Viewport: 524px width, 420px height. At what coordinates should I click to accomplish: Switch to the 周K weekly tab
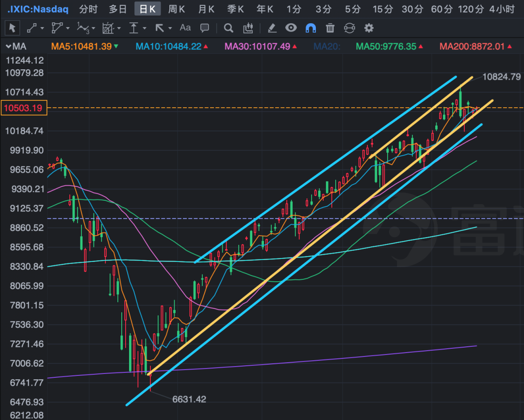coord(177,9)
